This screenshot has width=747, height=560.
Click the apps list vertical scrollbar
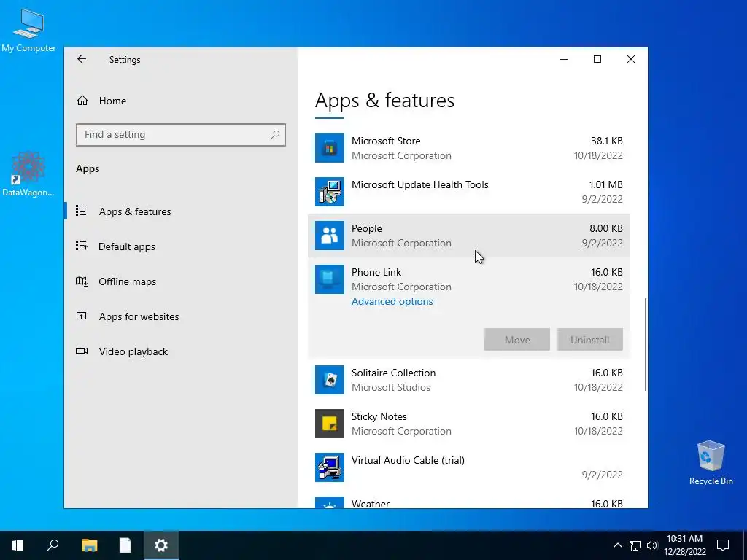pos(646,344)
